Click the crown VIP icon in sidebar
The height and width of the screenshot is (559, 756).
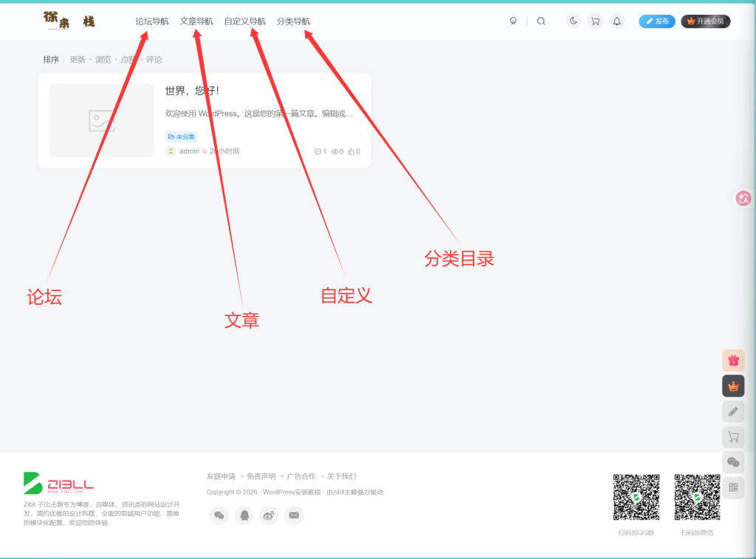coord(733,386)
